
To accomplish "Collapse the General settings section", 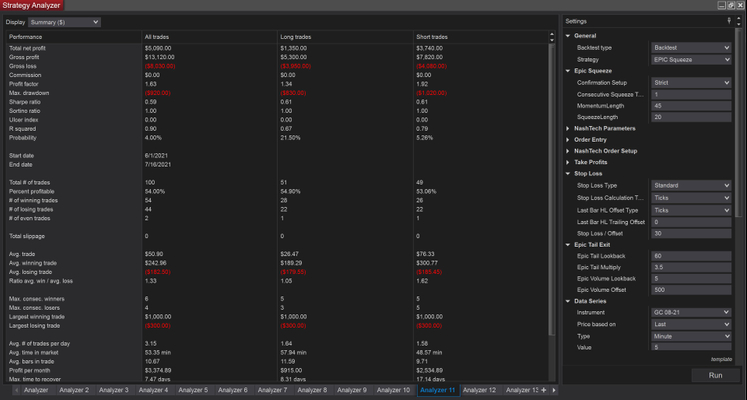I will pyautogui.click(x=569, y=35).
